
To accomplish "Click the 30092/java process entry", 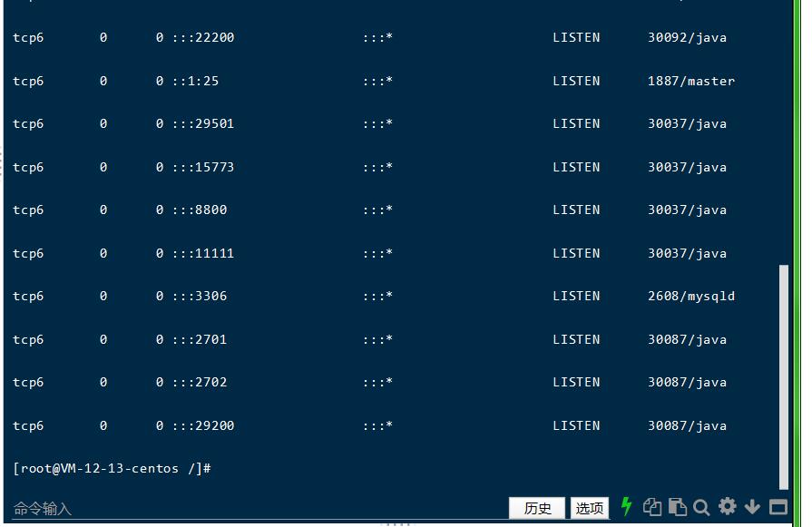I will [x=687, y=37].
